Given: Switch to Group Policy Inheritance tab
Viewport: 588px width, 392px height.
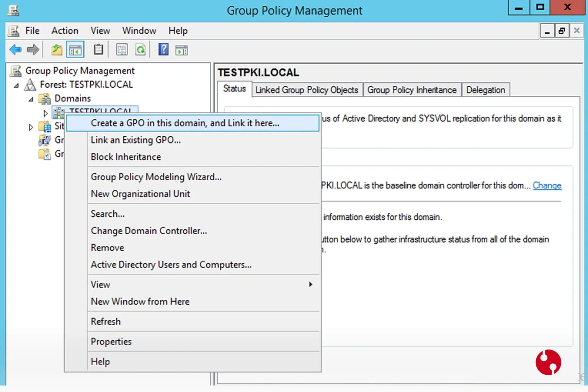Looking at the screenshot, I should [412, 90].
